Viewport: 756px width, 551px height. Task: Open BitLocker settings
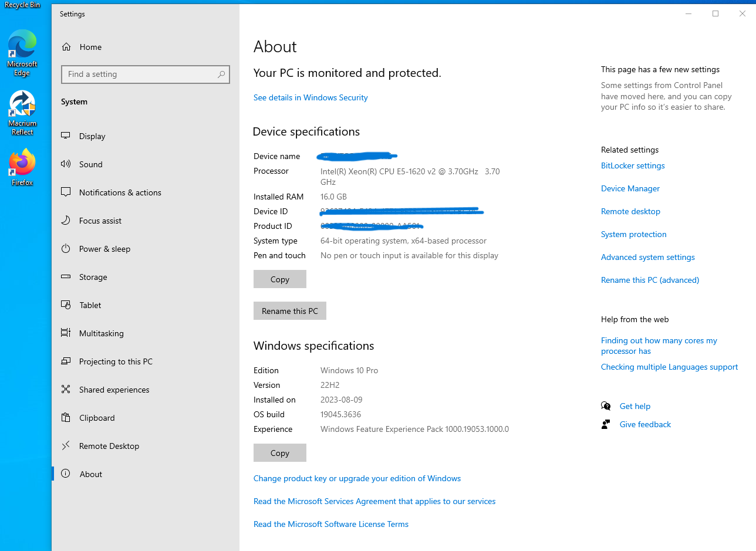pos(632,165)
